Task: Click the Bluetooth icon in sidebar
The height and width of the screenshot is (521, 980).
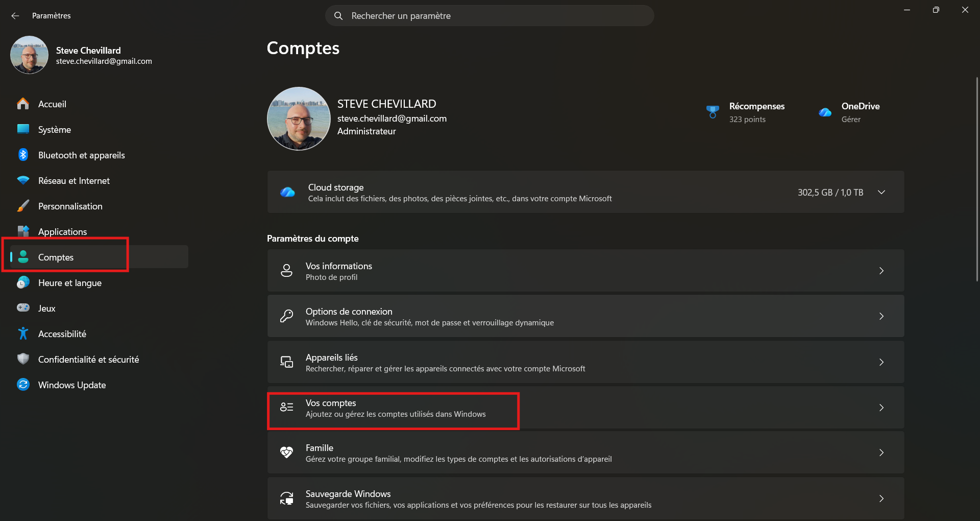Action: point(23,155)
